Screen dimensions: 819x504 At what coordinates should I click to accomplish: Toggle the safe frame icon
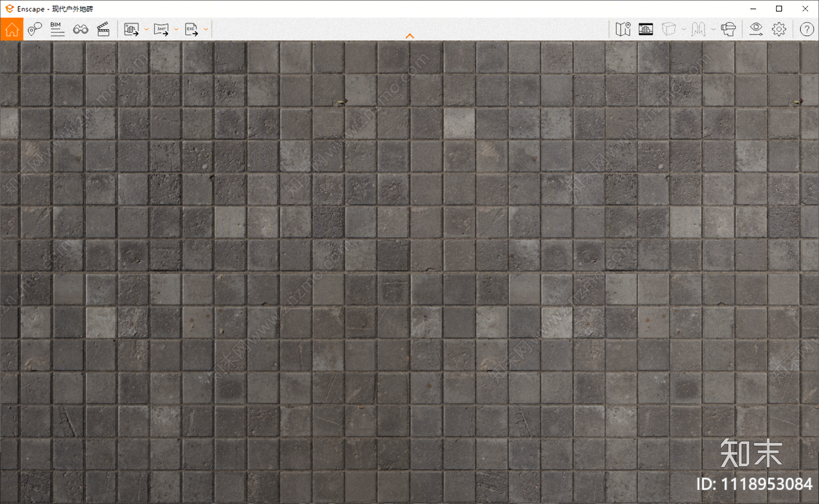tap(646, 29)
